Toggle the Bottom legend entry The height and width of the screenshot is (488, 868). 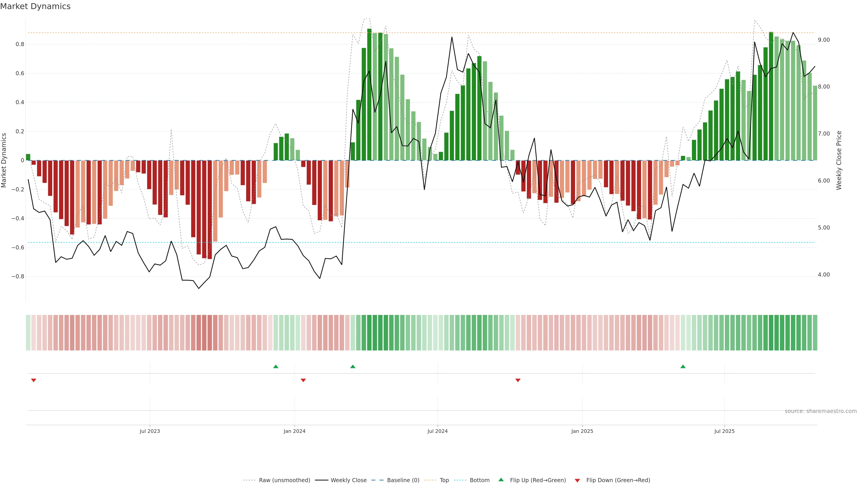[x=479, y=480]
